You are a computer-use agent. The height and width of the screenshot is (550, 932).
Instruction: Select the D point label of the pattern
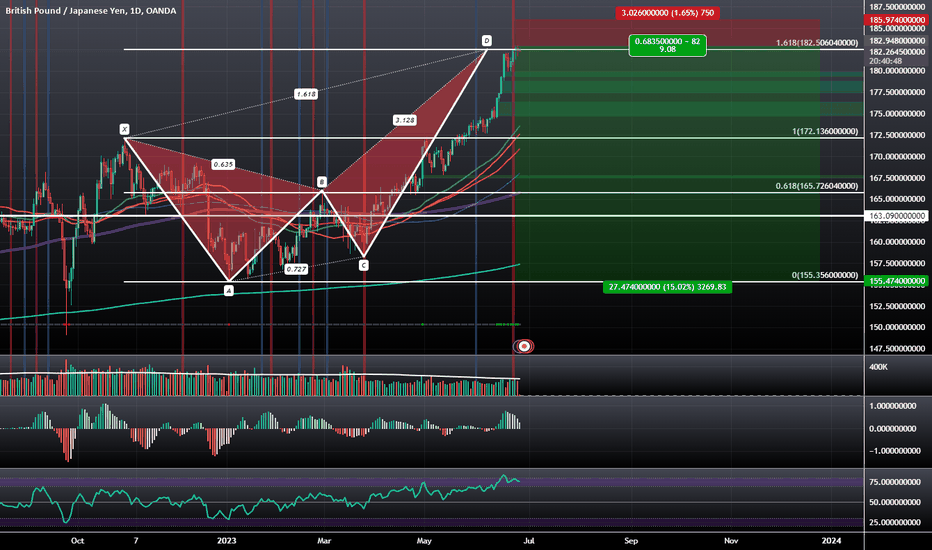coord(487,40)
